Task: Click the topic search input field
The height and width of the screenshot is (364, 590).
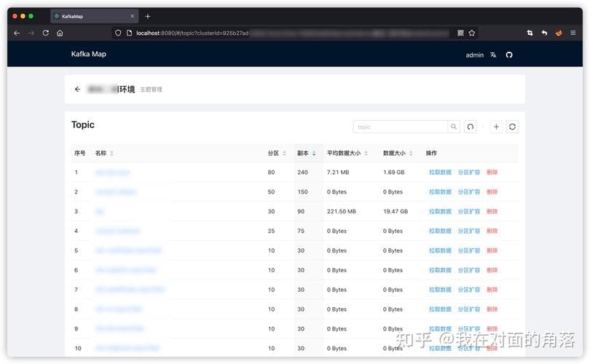Action: click(401, 127)
